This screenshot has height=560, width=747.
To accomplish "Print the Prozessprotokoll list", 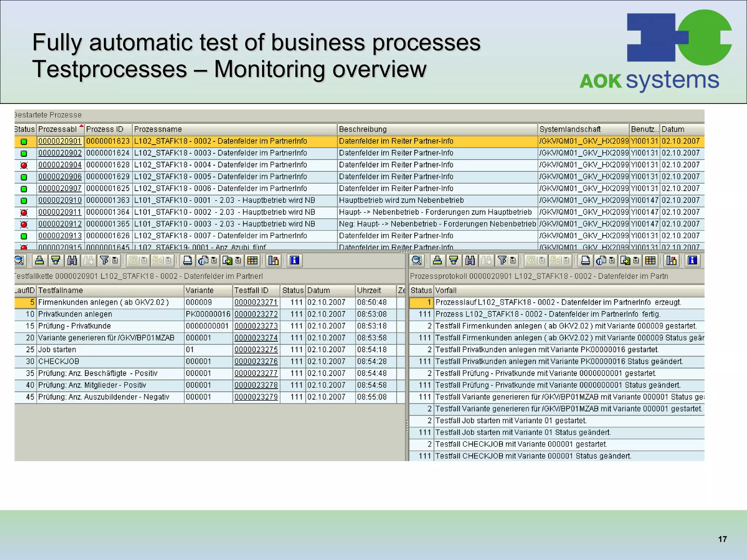I will [x=585, y=260].
